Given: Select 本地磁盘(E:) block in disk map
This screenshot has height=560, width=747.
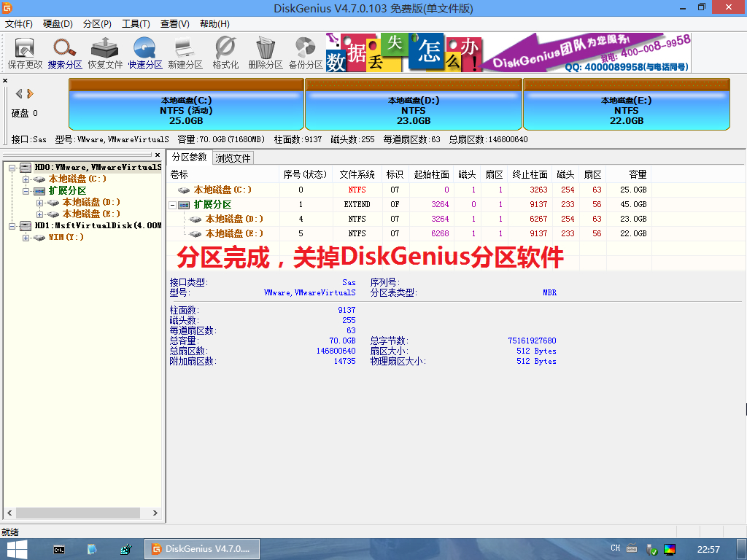Looking at the screenshot, I should [627, 104].
